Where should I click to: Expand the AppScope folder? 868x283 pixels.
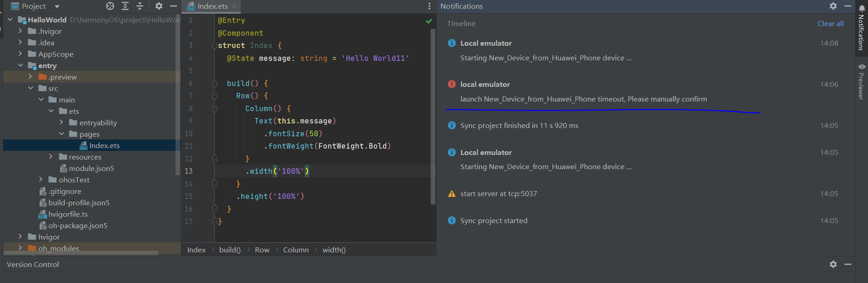click(x=20, y=54)
